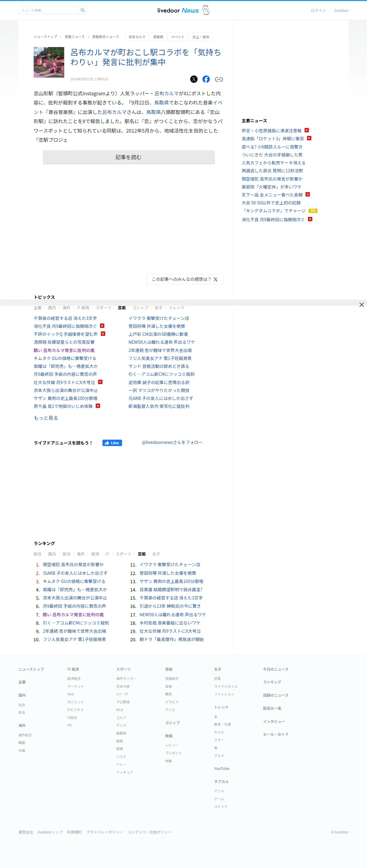367x868 pixels.
Task: Open footer link ガジェット
Action: (x=76, y=702)
